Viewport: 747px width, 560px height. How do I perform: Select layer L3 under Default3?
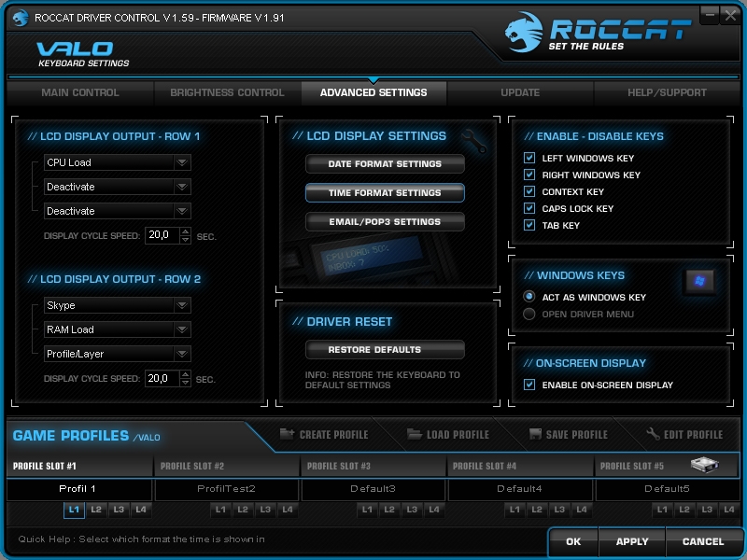point(412,510)
